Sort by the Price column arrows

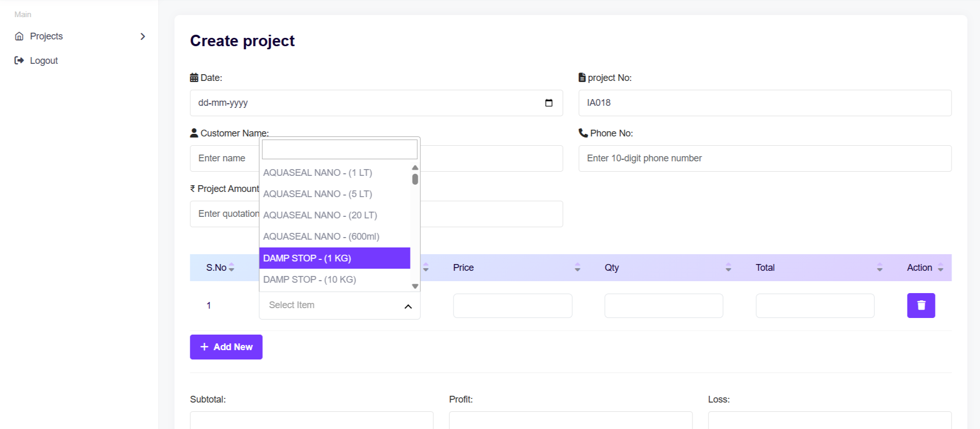(x=577, y=268)
